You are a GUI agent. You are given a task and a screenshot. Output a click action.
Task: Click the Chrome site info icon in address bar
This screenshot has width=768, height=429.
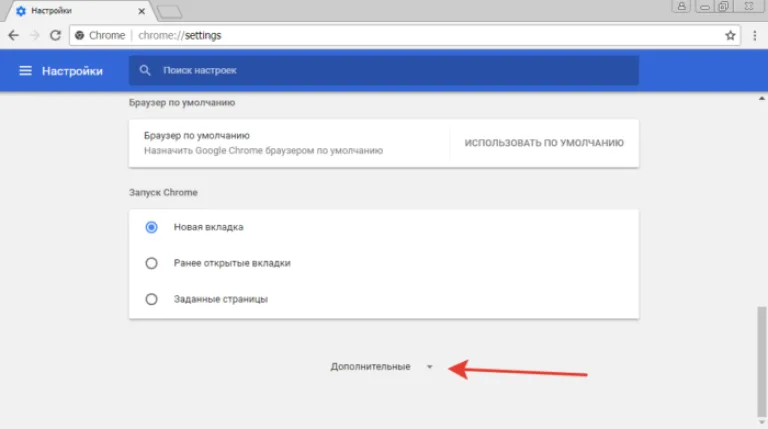pos(79,35)
